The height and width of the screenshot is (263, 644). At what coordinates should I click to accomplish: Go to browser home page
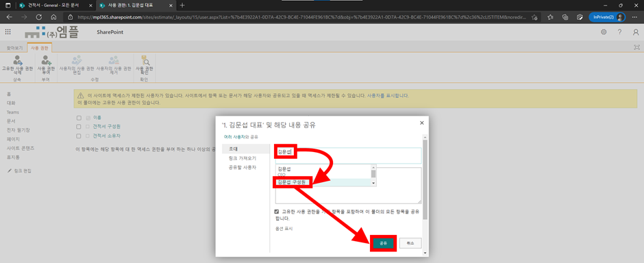(x=53, y=17)
